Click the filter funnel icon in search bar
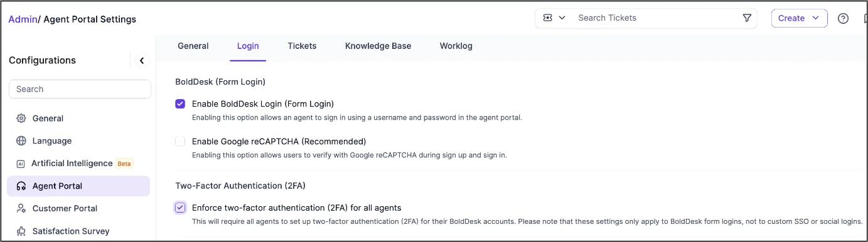 point(747,18)
